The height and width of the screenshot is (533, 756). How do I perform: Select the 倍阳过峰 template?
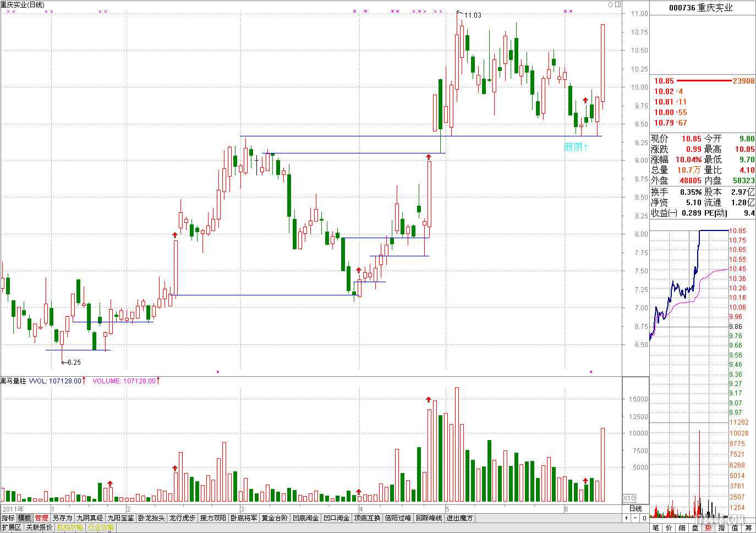(398, 518)
